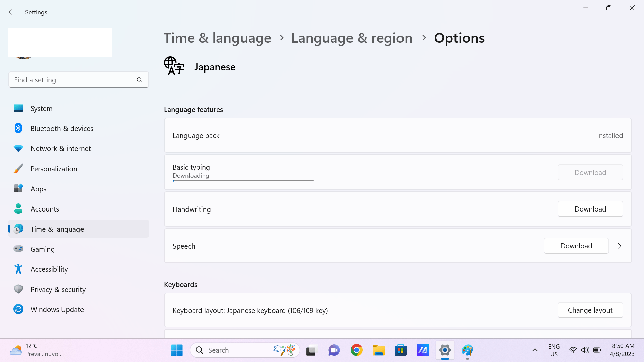The image size is (644, 362).
Task: Click the battery tray icon
Action: click(597, 350)
